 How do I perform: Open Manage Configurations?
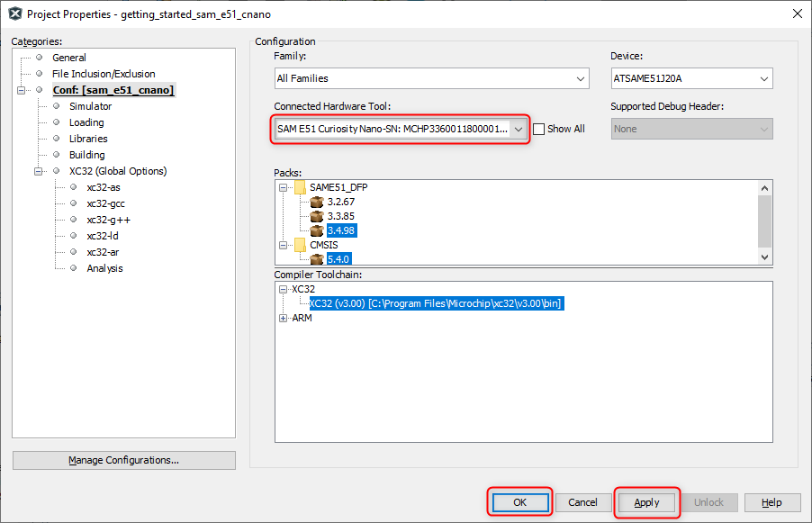coord(124,460)
